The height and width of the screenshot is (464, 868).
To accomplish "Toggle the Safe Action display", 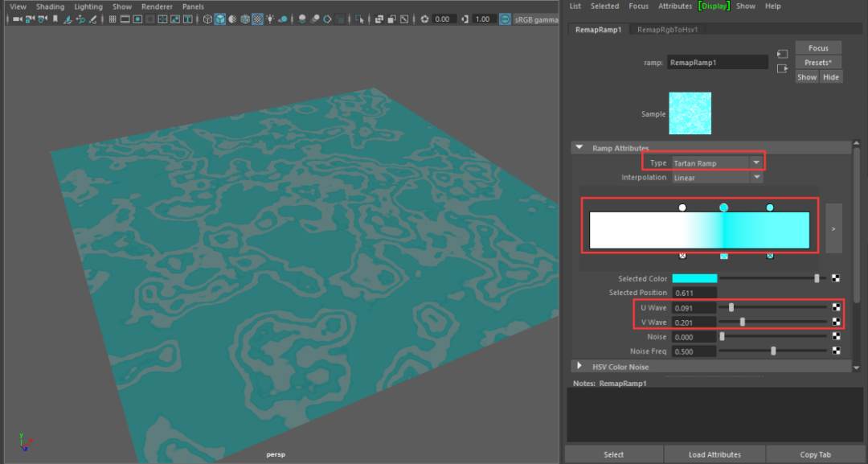I will click(175, 19).
